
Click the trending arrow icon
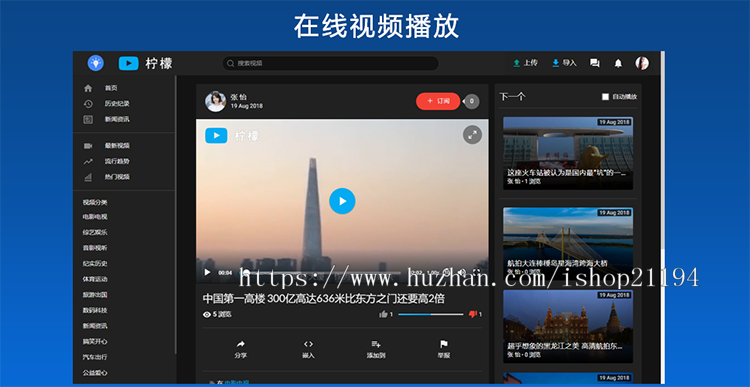[x=88, y=162]
